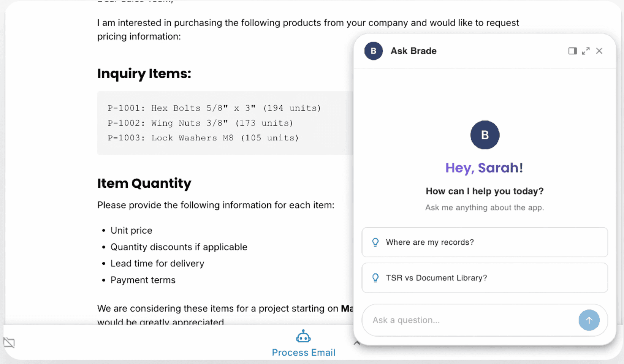
Task: Click the 'Please provide the following information' sentence
Action: click(216, 205)
